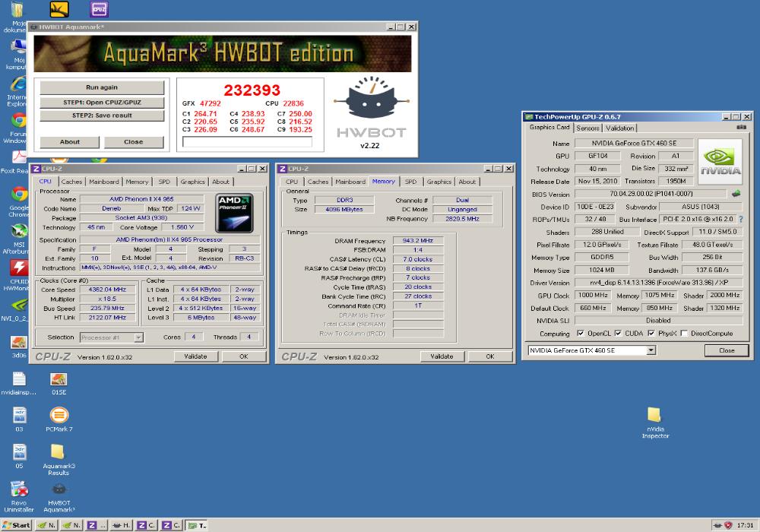Click the AMD Phenom II logo in CPU-Z

coord(234,214)
